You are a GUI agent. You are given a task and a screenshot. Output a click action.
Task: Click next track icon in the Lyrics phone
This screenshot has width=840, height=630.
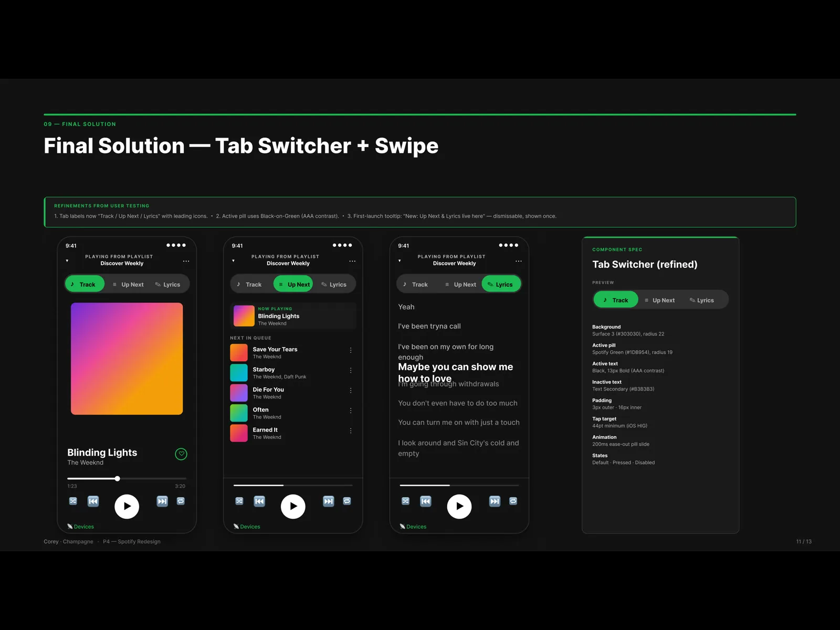pyautogui.click(x=495, y=501)
